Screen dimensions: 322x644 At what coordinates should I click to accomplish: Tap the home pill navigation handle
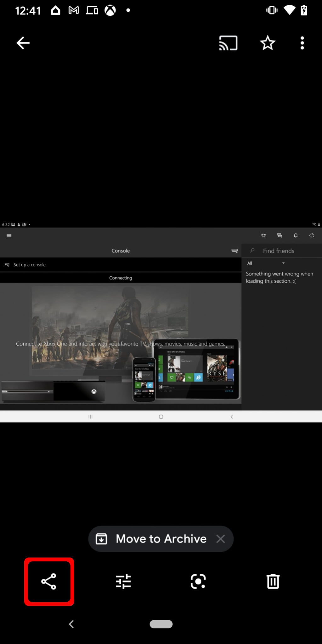click(x=161, y=624)
